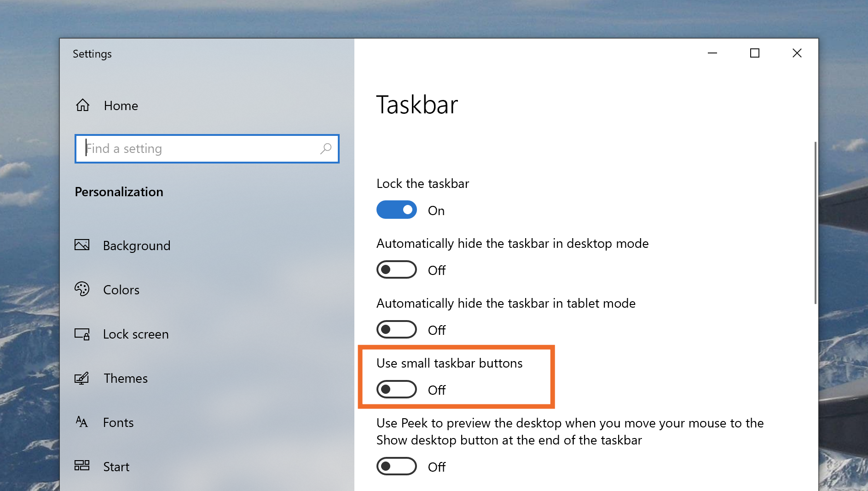Focus the Find a setting field
This screenshot has width=868, height=491.
207,149
